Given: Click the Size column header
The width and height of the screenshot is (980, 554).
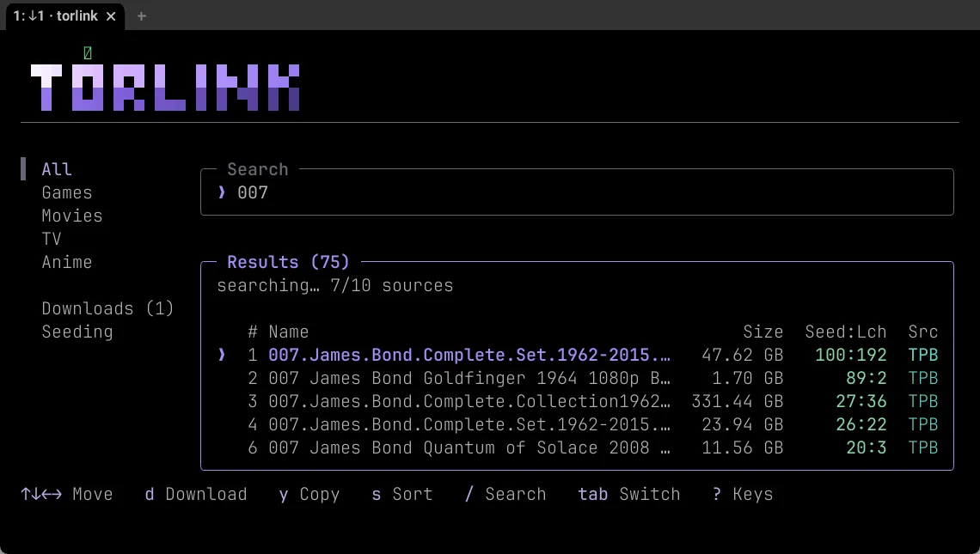Looking at the screenshot, I should tap(763, 332).
